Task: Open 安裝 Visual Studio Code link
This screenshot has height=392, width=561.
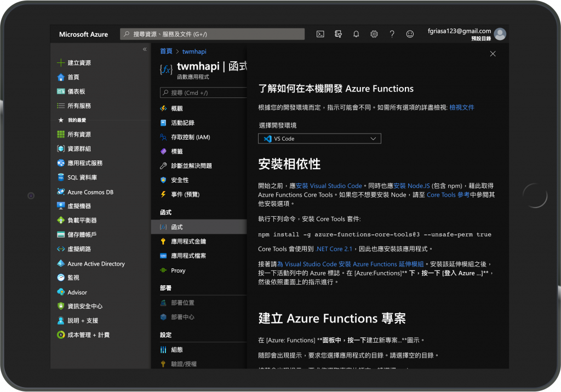Action: coord(329,186)
